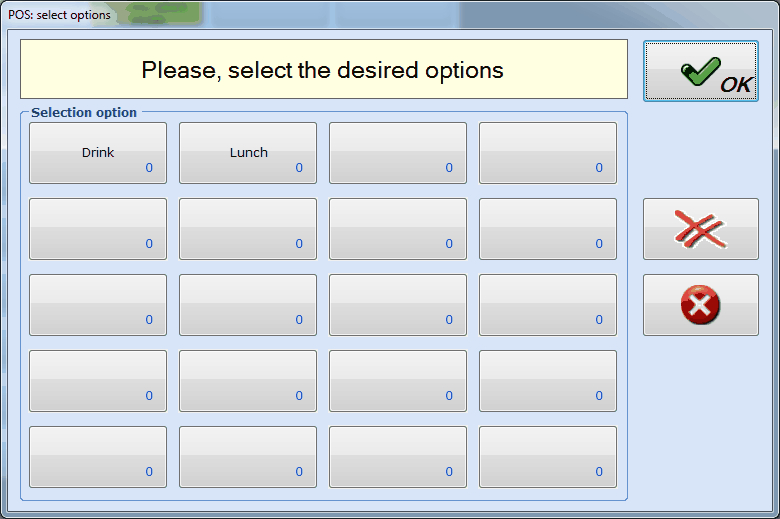Click the red crossed-out scribble clear icon
The height and width of the screenshot is (519, 780).
click(700, 229)
